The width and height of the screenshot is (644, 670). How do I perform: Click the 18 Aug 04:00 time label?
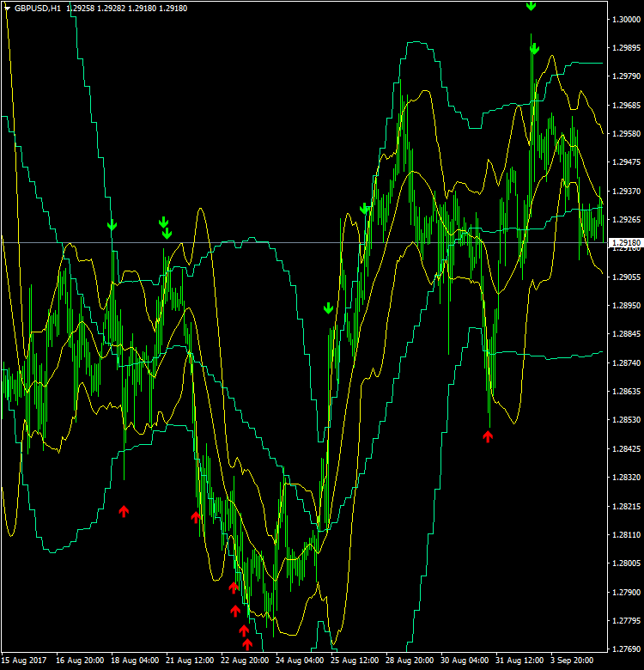click(x=135, y=661)
